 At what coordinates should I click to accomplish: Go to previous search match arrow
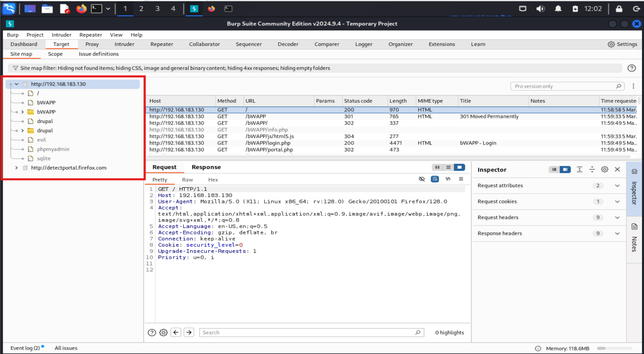(176, 332)
